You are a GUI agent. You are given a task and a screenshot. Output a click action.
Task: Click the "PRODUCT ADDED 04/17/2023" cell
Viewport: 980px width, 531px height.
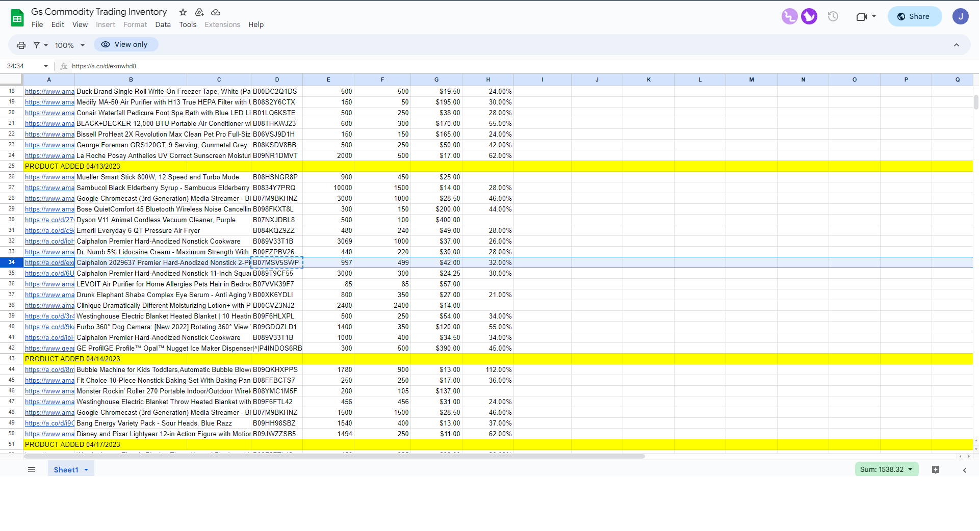click(72, 445)
